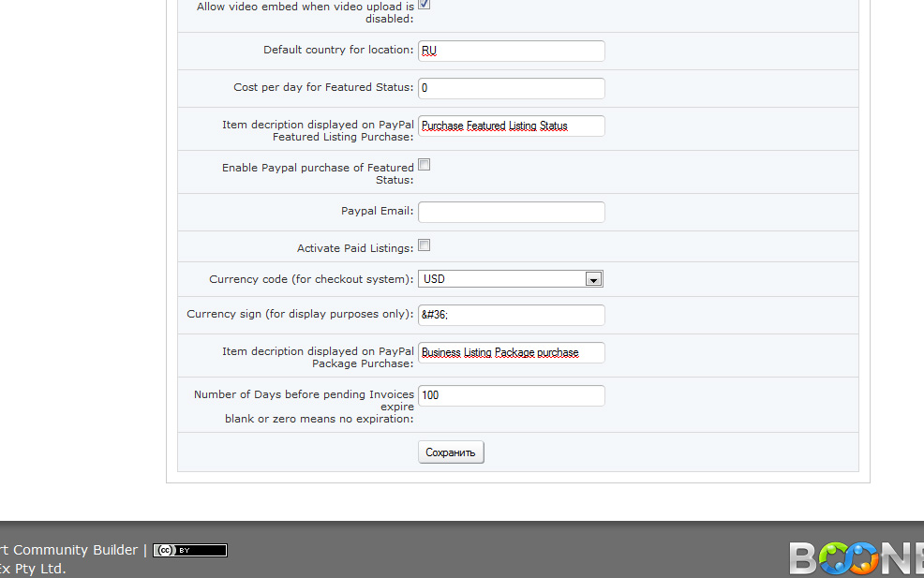Open the Currency code USD dropdown

(x=511, y=279)
